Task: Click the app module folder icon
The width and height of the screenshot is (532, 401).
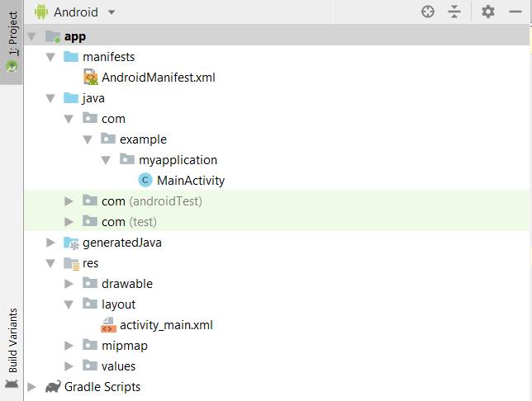Action: point(53,36)
